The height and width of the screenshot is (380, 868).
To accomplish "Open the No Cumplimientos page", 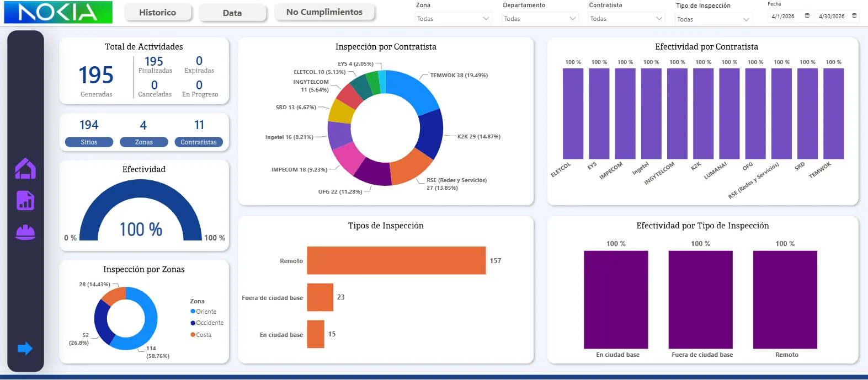I will (x=324, y=12).
